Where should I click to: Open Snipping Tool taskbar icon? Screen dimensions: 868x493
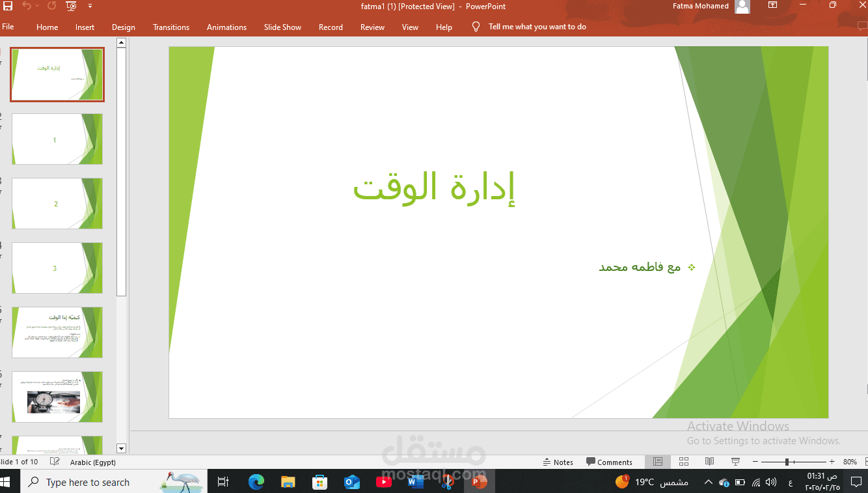pos(447,482)
